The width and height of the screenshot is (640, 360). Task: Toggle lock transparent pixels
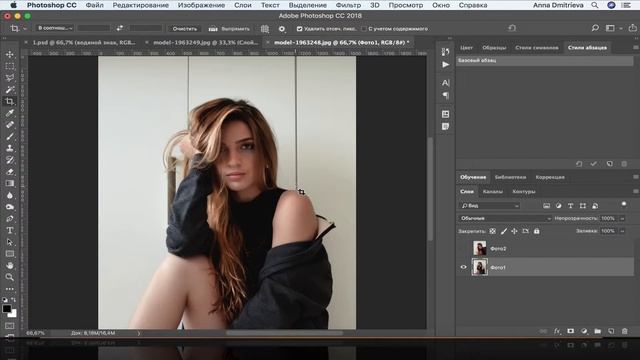[493, 231]
